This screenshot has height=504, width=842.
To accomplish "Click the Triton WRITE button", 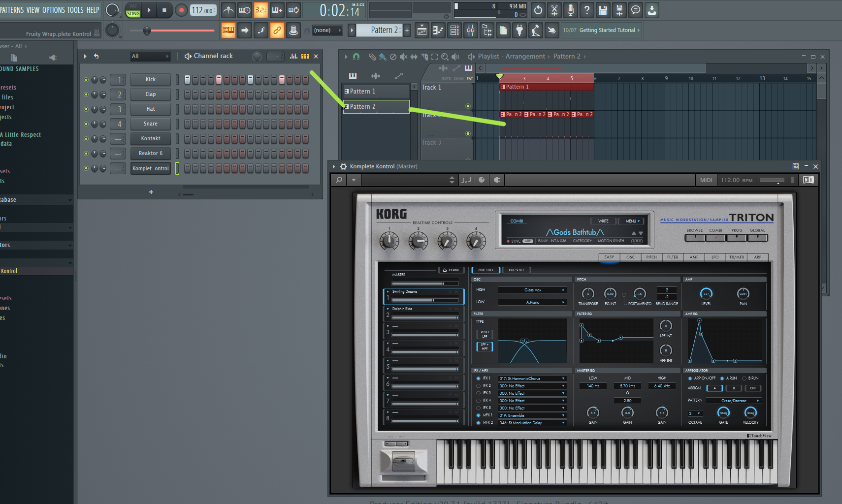I will click(603, 221).
